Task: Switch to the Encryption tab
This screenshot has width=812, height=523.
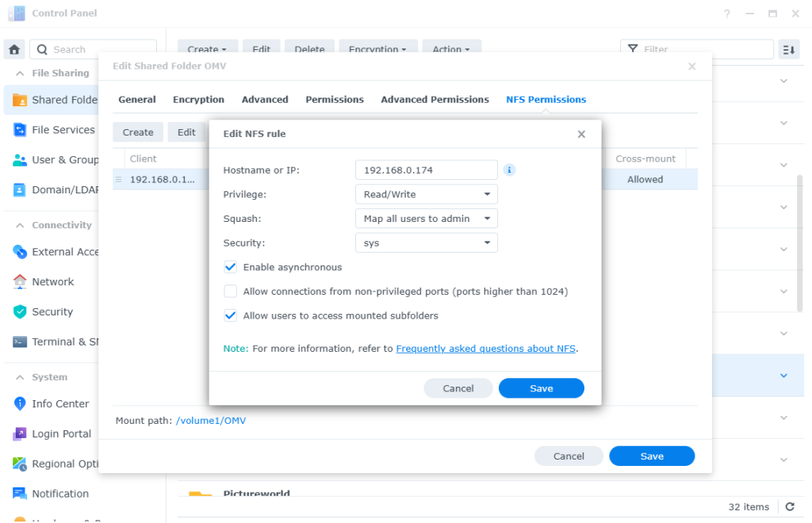Action: click(198, 99)
